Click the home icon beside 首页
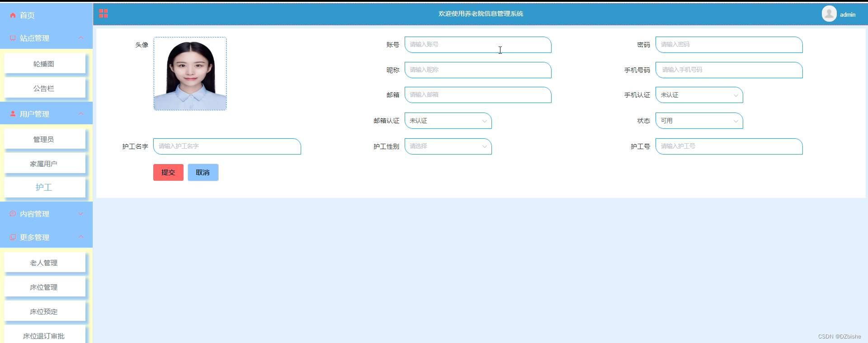 tap(13, 15)
